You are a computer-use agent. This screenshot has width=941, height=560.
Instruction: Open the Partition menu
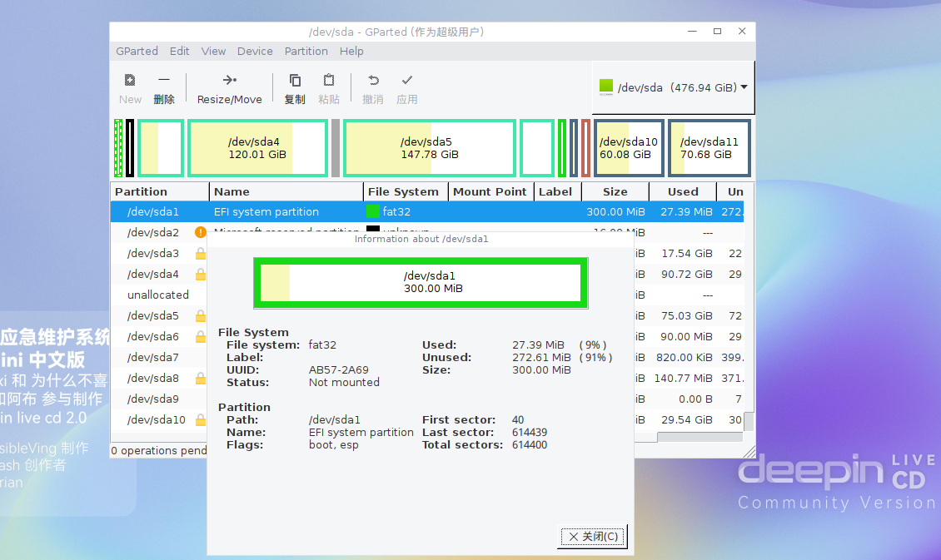[306, 51]
